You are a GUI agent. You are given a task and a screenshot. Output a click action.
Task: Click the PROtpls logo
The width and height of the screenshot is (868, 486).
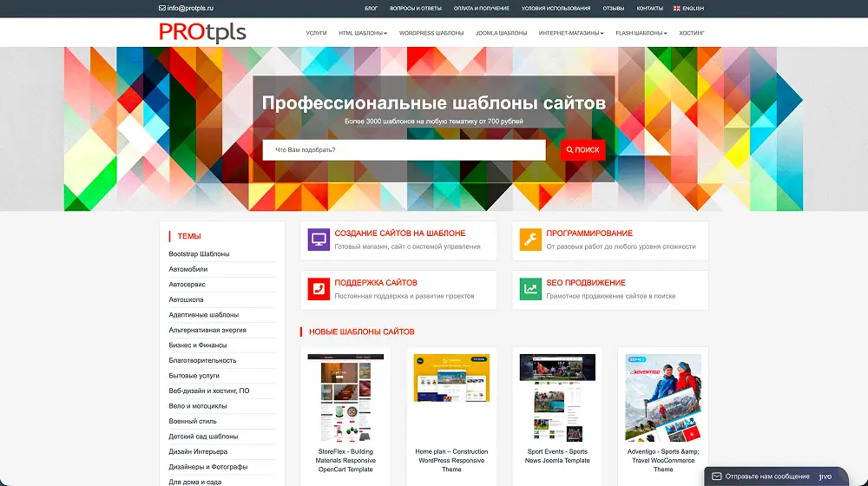click(x=202, y=33)
